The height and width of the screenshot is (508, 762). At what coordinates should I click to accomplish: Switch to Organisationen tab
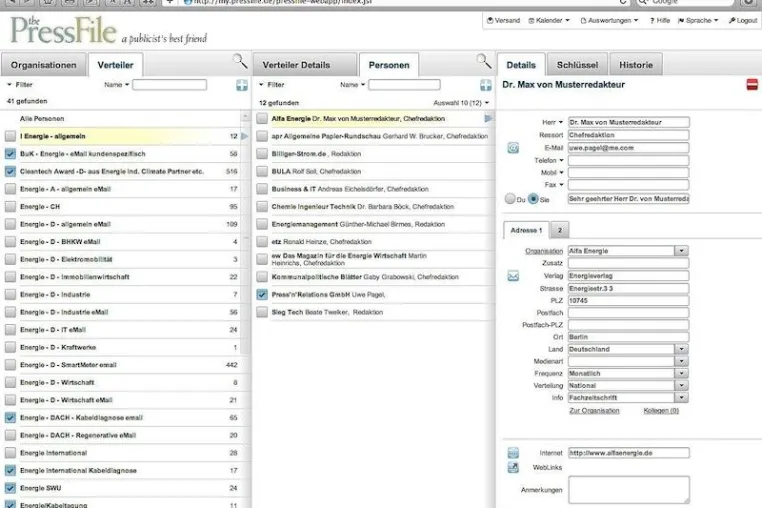coord(44,65)
